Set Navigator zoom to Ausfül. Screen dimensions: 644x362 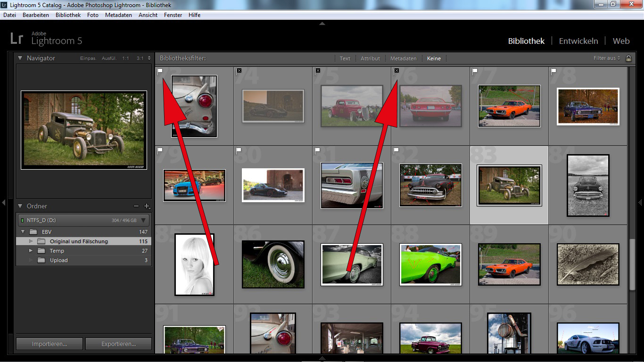point(109,58)
